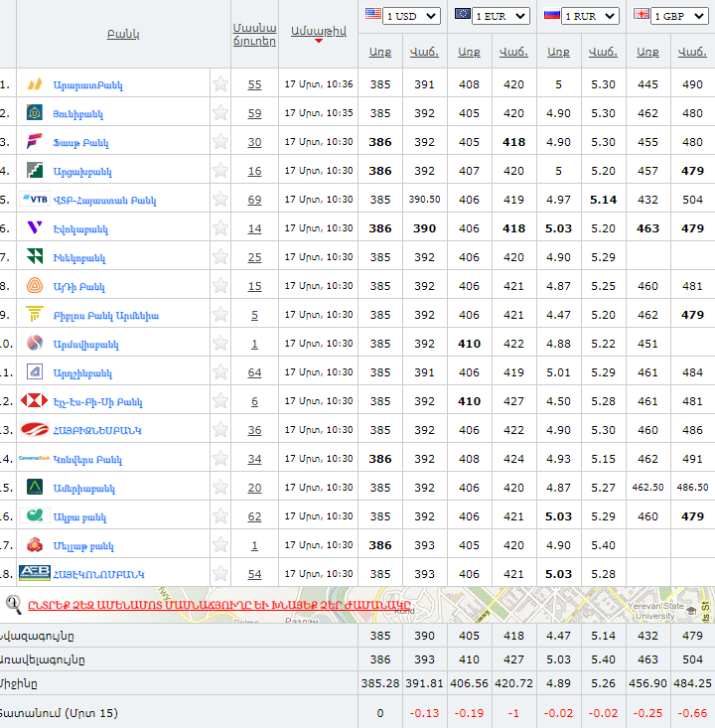Favorite star for ԱրարատԲանկ row

point(220,84)
